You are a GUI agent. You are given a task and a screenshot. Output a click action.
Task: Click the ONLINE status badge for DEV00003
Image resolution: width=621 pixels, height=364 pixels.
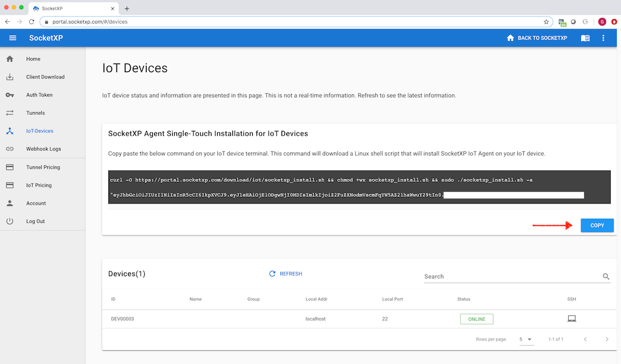tap(476, 318)
